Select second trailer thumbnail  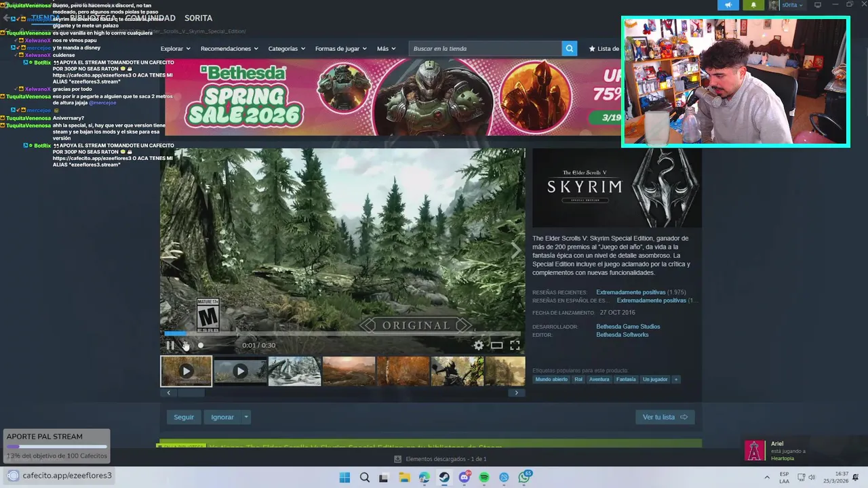click(240, 371)
